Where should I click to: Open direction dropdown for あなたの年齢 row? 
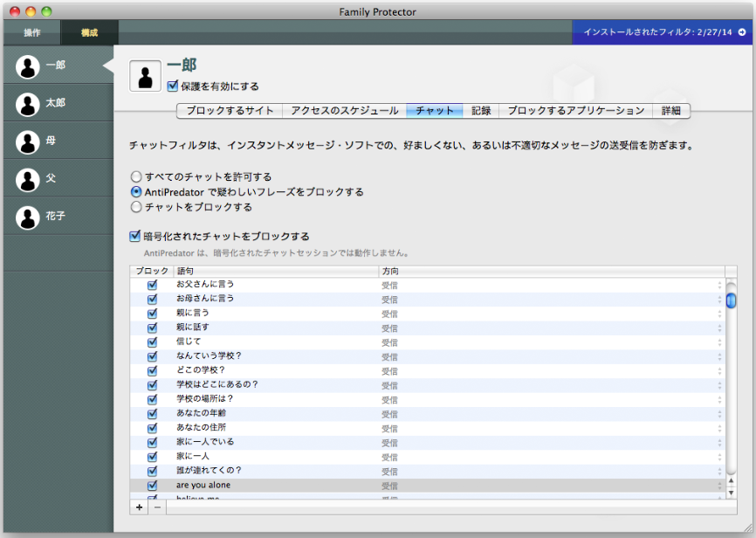tap(719, 414)
